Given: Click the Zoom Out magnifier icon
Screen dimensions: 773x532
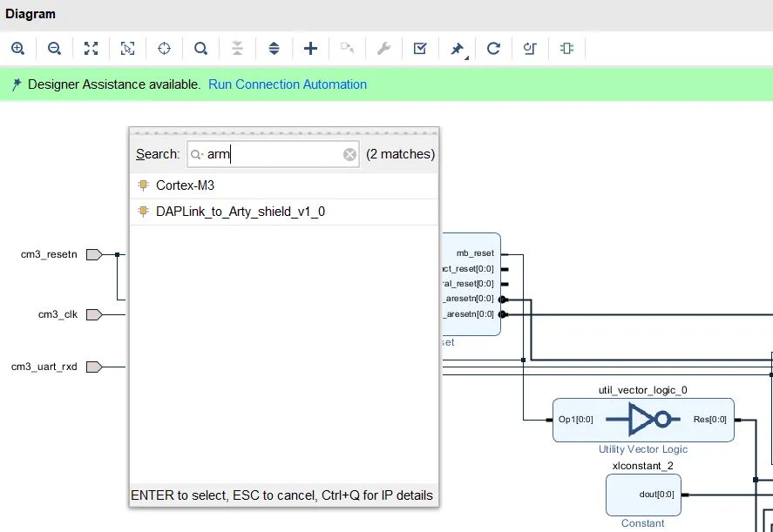Looking at the screenshot, I should [x=54, y=48].
